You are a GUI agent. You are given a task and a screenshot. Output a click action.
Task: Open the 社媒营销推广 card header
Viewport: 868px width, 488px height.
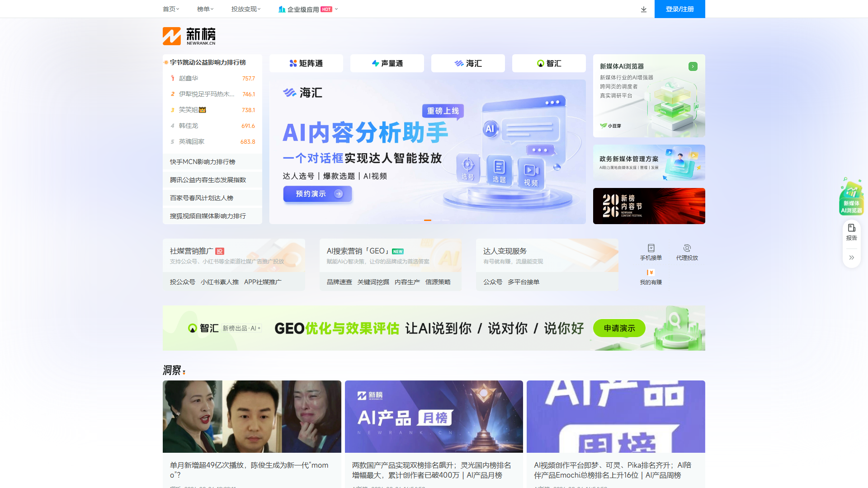point(234,255)
